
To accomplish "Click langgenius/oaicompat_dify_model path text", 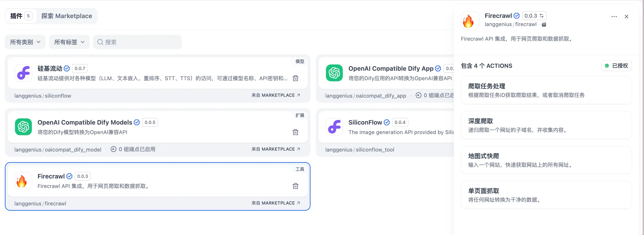I will [x=58, y=150].
